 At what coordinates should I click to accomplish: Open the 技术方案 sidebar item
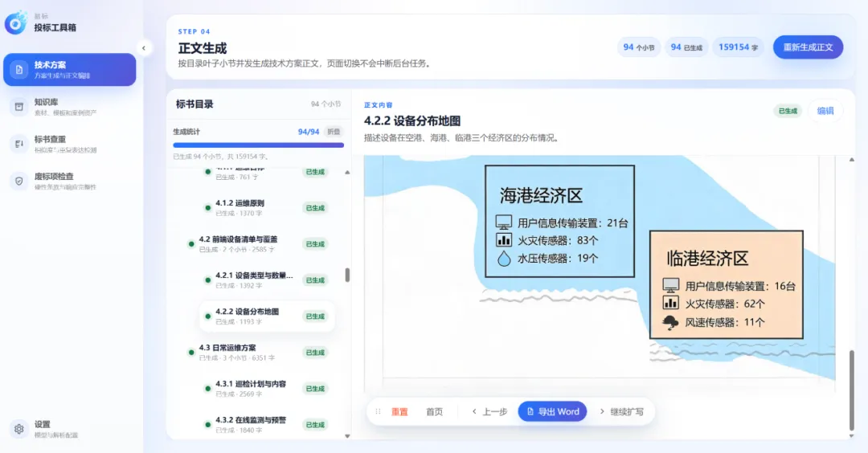click(x=70, y=70)
